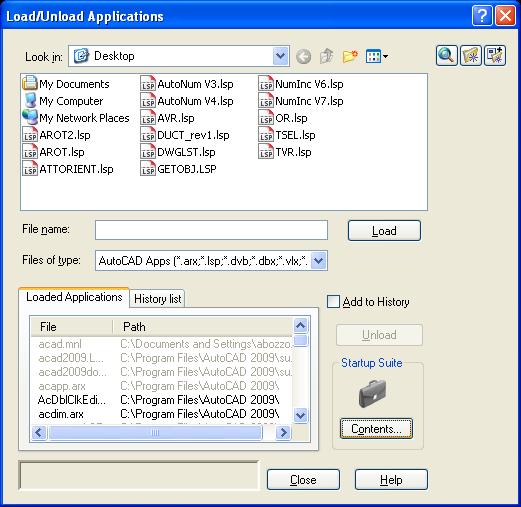The image size is (521, 507).
Task: Select the TSEL.lsp file
Action: click(287, 135)
